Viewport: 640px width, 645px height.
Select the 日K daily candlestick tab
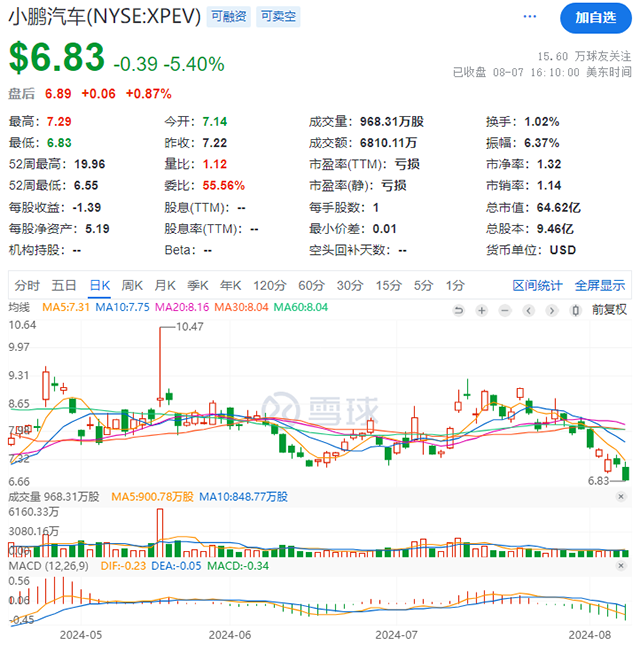click(x=100, y=285)
